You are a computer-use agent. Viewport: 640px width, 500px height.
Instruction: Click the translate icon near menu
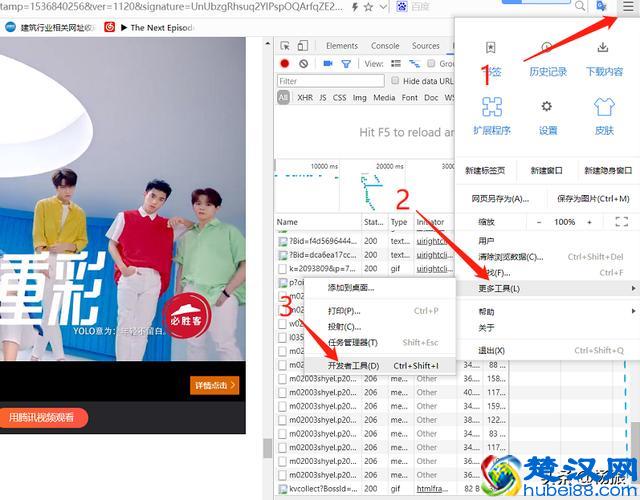(601, 6)
